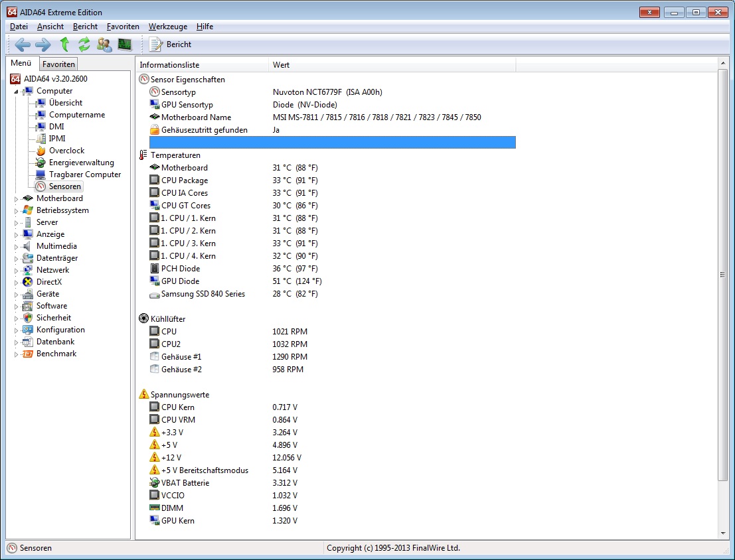
Task: Click the PCH Diode chip icon
Action: (154, 269)
